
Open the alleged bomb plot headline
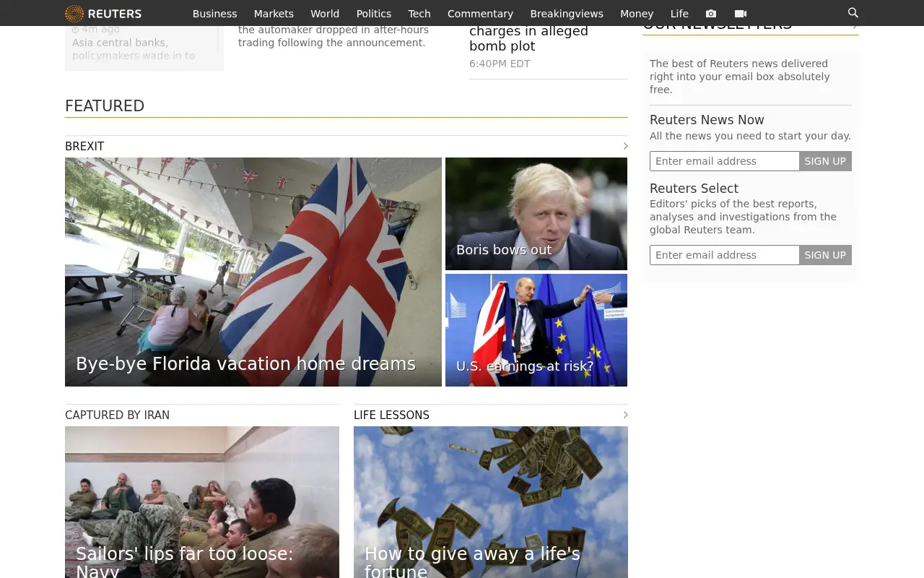(x=528, y=39)
